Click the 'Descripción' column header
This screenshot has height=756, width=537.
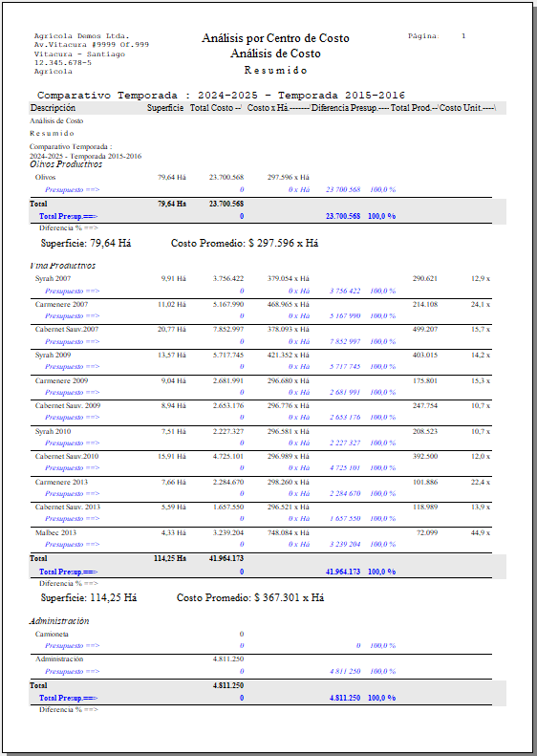[53, 108]
